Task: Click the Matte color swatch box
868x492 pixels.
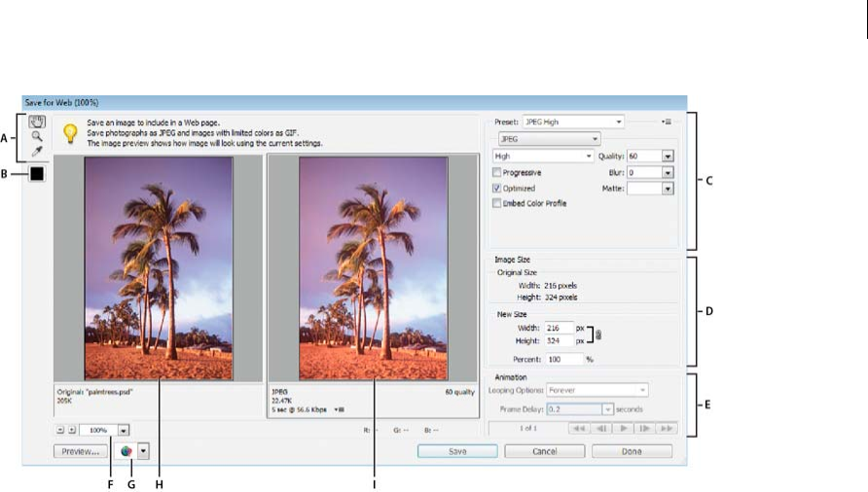Action: (x=644, y=189)
